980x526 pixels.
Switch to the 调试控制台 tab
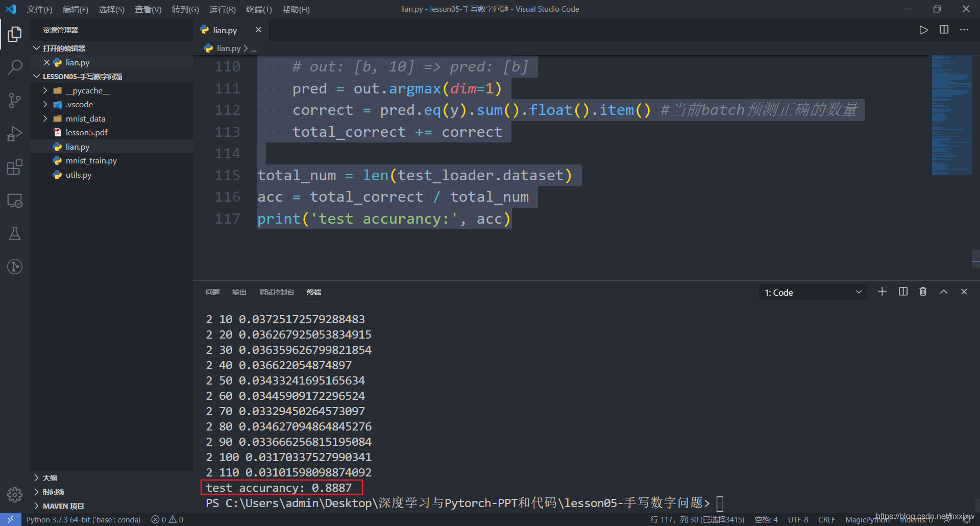point(277,292)
